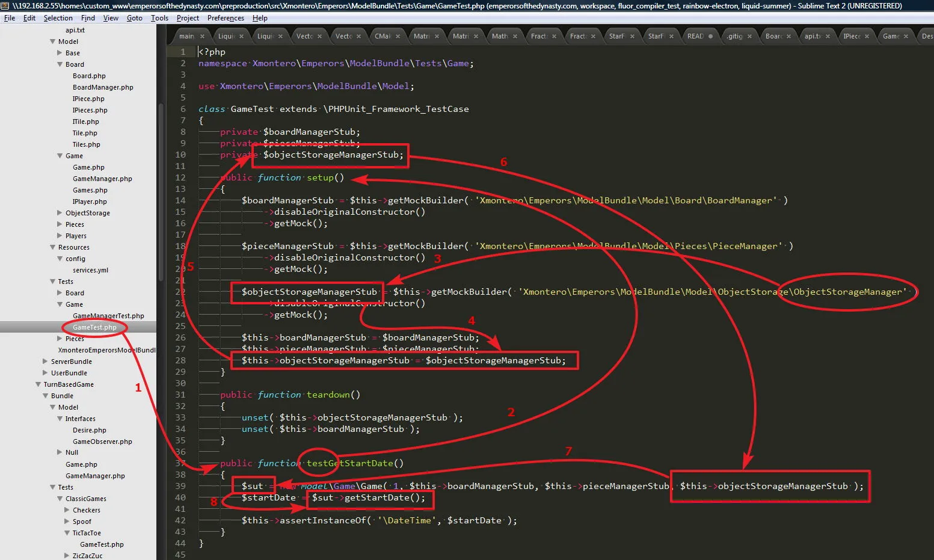The height and width of the screenshot is (560, 934).
Task: Close the main tab via its X
Action: click(x=202, y=36)
